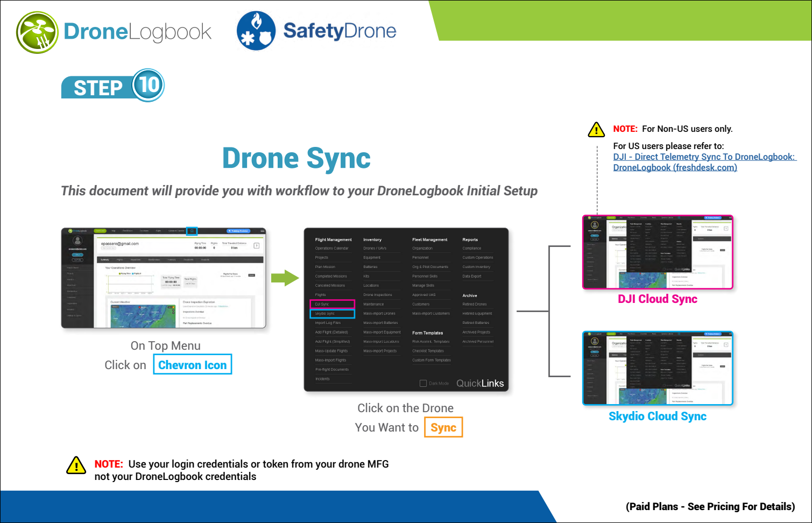This screenshot has width=812, height=523.
Task: Open Approved UAS entry
Action: click(x=424, y=295)
